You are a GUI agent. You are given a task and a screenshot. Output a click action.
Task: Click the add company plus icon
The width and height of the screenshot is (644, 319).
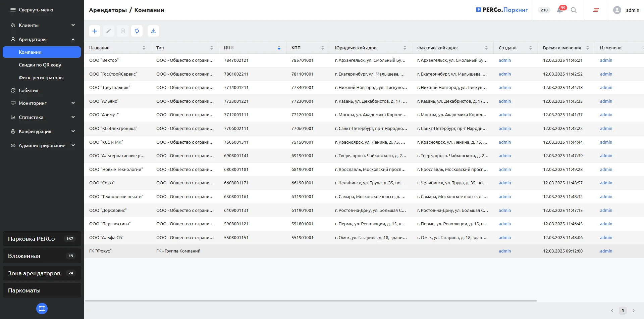(x=95, y=31)
